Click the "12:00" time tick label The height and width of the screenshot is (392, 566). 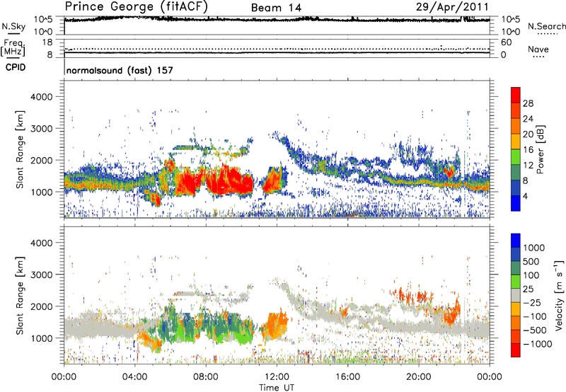(x=277, y=377)
